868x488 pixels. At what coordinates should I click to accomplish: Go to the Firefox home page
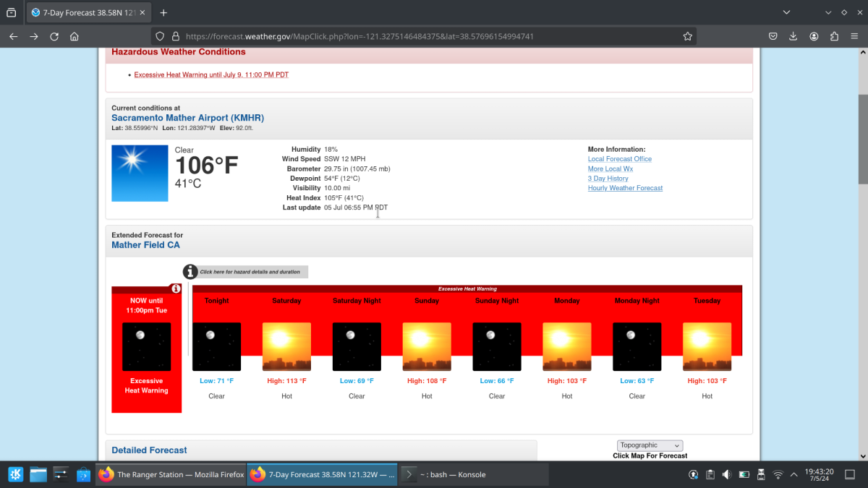pyautogui.click(x=74, y=36)
